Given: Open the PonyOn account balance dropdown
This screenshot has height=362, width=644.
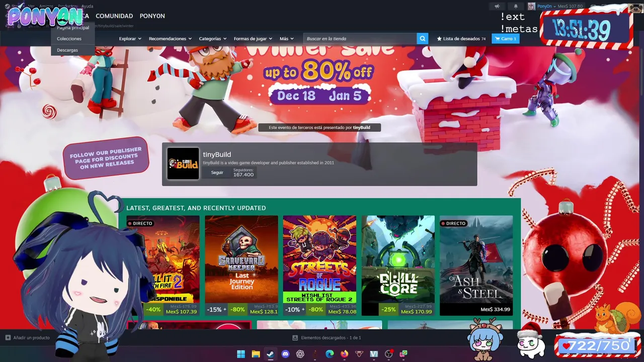Looking at the screenshot, I should (x=556, y=6).
